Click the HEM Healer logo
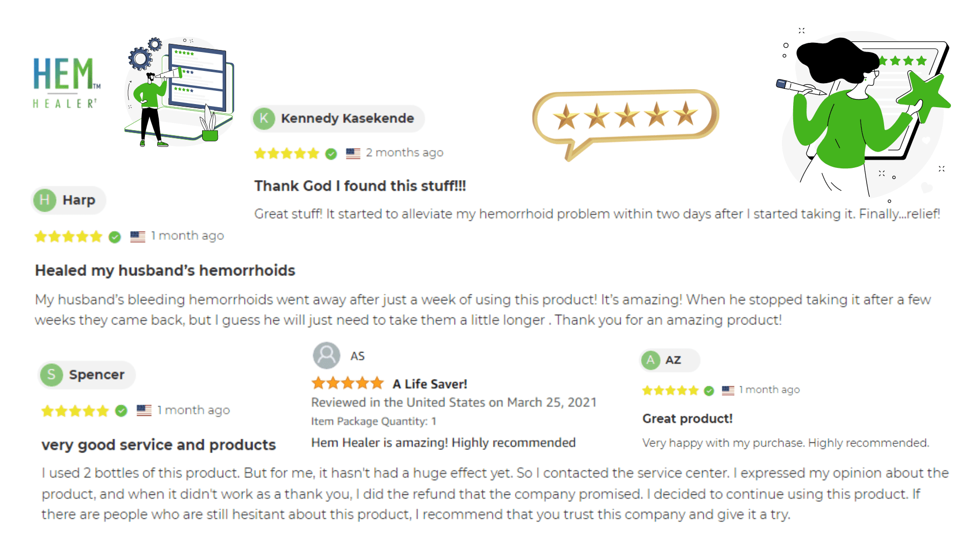Screen dimensions: 980x551 click(x=66, y=83)
